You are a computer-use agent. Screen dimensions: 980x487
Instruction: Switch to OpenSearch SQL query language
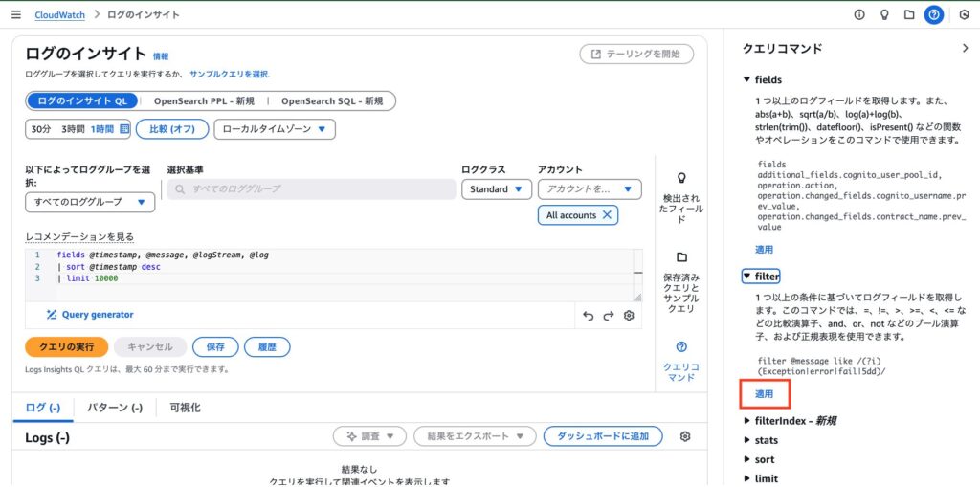point(331,100)
